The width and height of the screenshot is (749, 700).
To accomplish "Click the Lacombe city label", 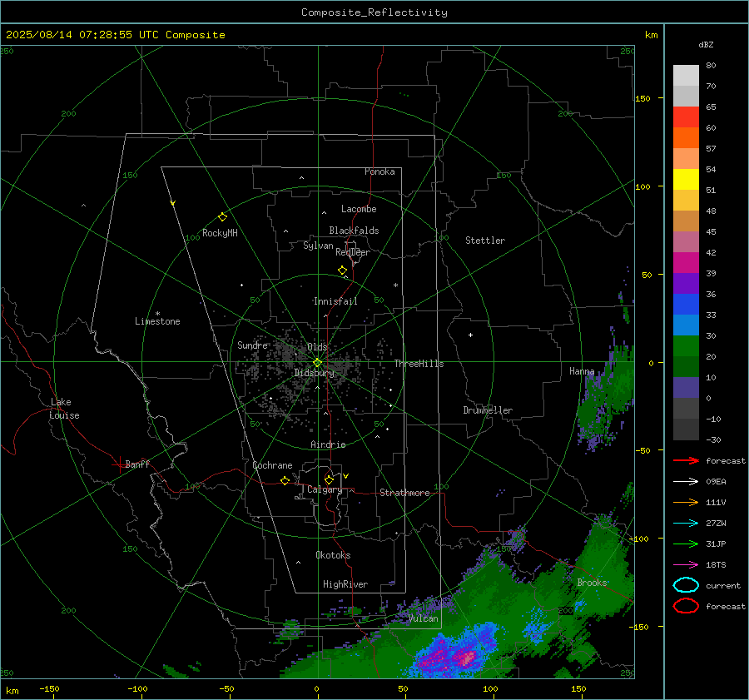I will tap(359, 209).
